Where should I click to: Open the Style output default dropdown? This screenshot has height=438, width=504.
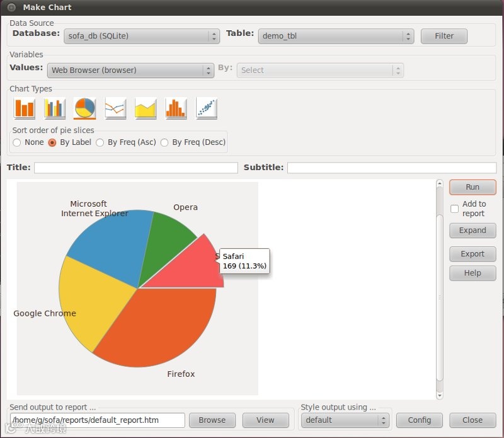345,420
